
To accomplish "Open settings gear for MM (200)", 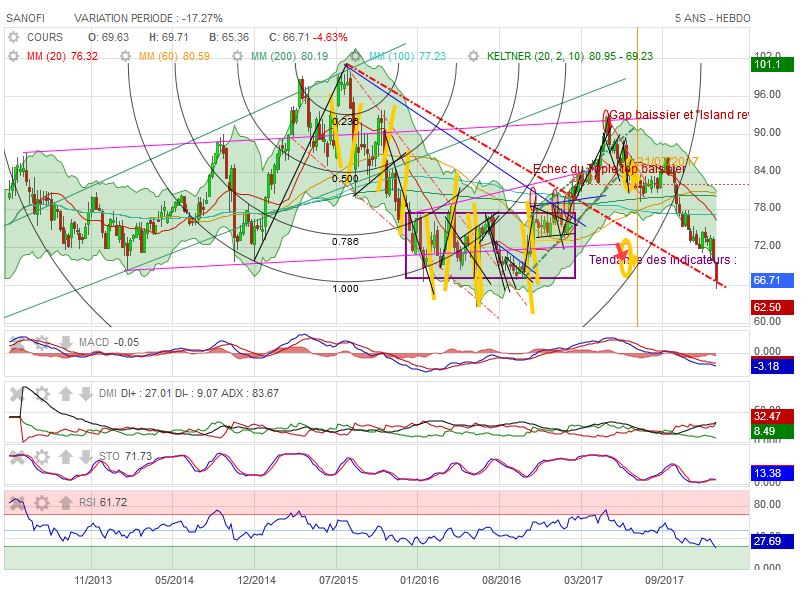I will [x=238, y=56].
